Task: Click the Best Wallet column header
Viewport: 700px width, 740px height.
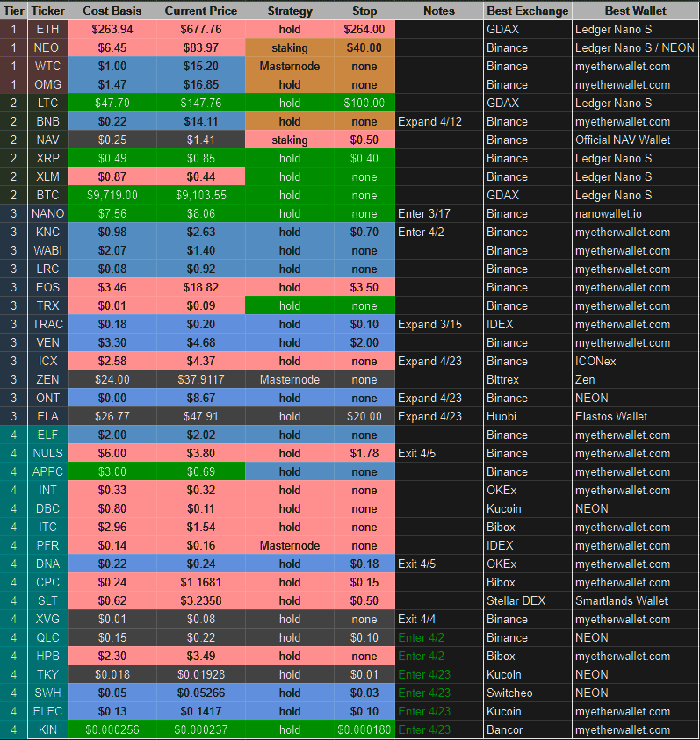Action: [x=635, y=11]
